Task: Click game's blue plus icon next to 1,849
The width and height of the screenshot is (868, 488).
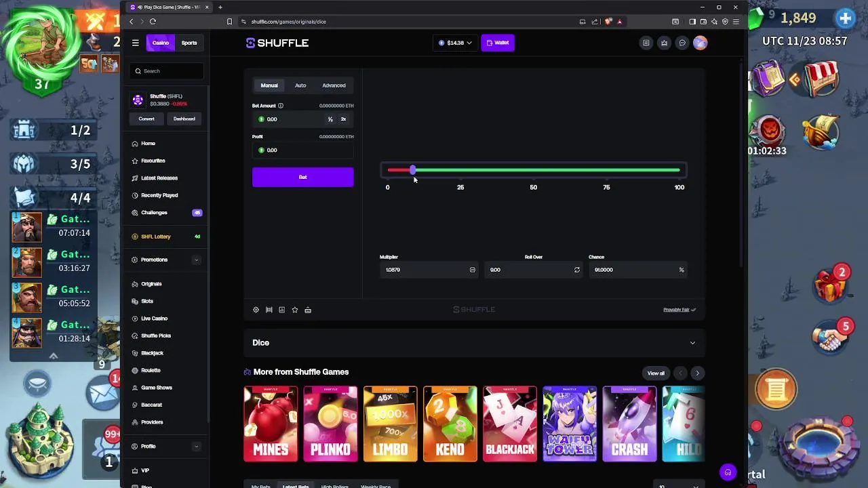Action: pyautogui.click(x=845, y=18)
